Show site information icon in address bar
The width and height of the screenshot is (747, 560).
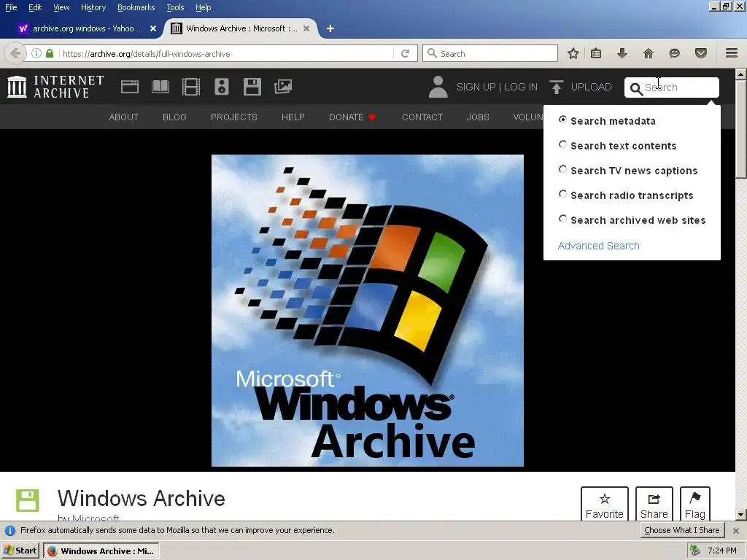[36, 53]
